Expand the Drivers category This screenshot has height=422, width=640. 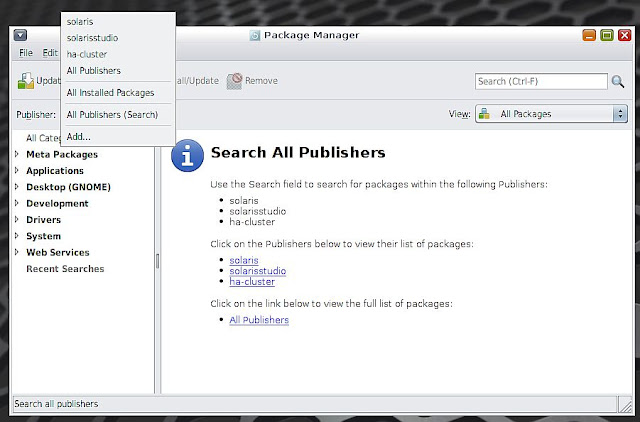17,220
